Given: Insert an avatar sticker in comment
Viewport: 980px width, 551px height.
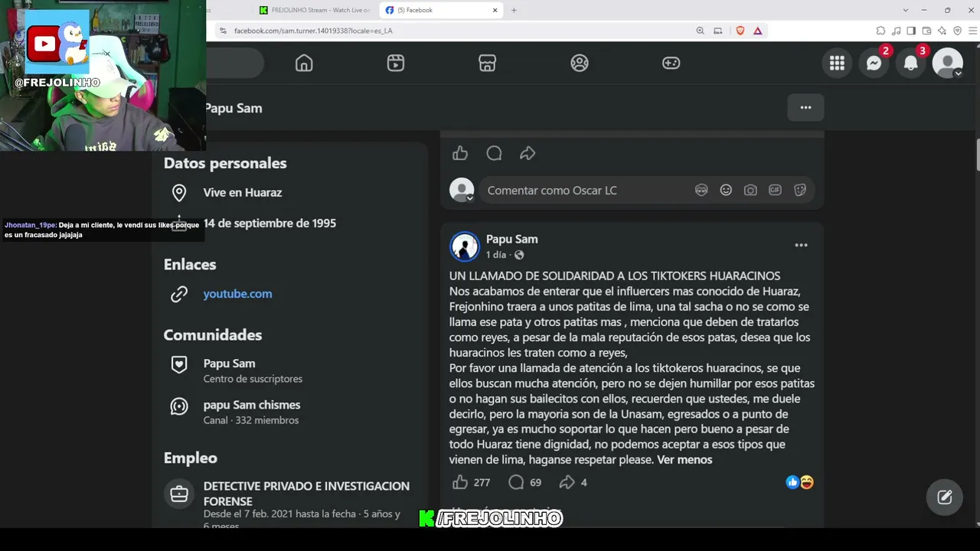Looking at the screenshot, I should click(x=701, y=191).
